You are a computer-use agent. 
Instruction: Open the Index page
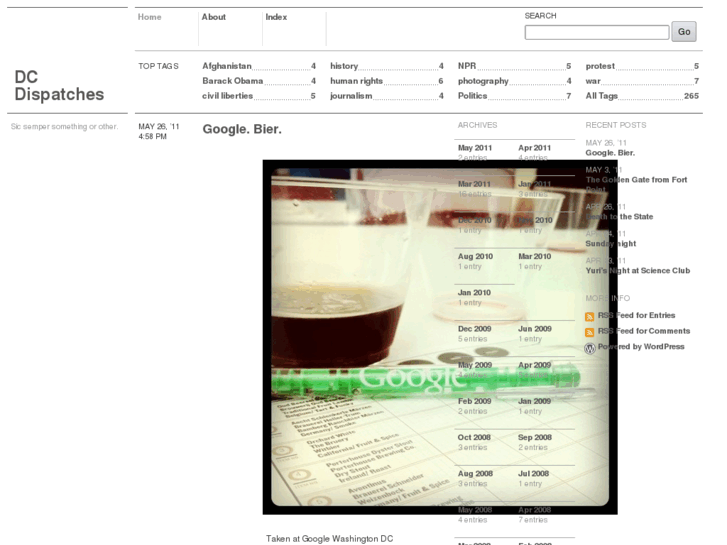coord(276,17)
